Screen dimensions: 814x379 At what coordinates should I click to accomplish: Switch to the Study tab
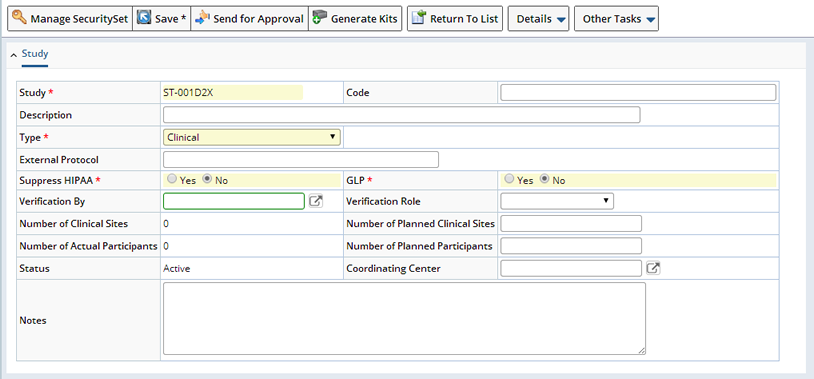35,53
